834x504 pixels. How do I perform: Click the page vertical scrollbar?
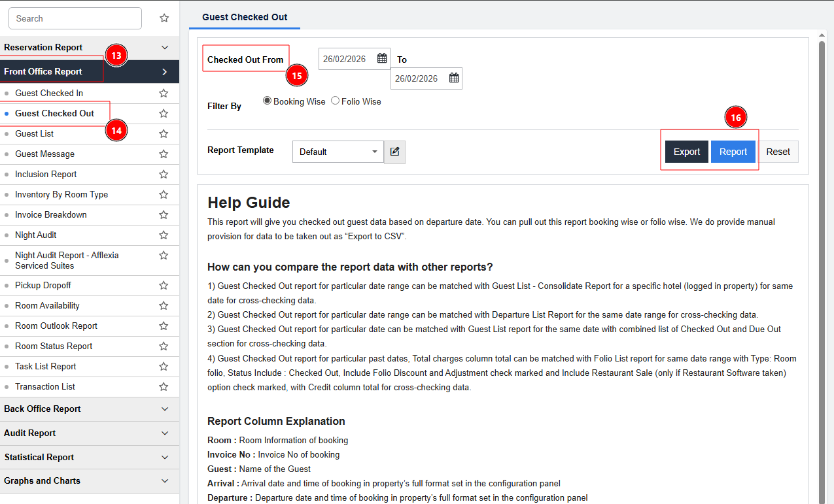point(822,271)
